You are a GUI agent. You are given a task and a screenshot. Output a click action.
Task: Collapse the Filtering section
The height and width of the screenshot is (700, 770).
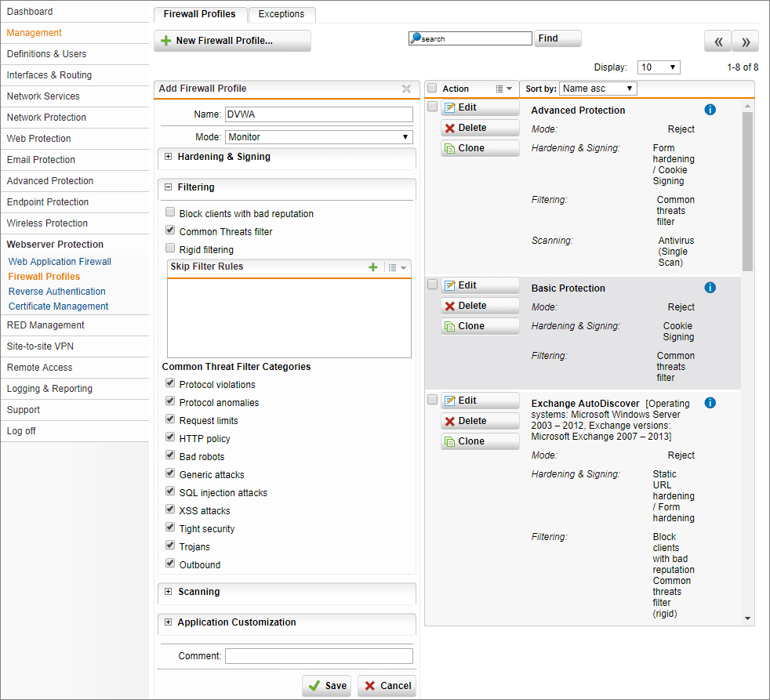(x=169, y=187)
